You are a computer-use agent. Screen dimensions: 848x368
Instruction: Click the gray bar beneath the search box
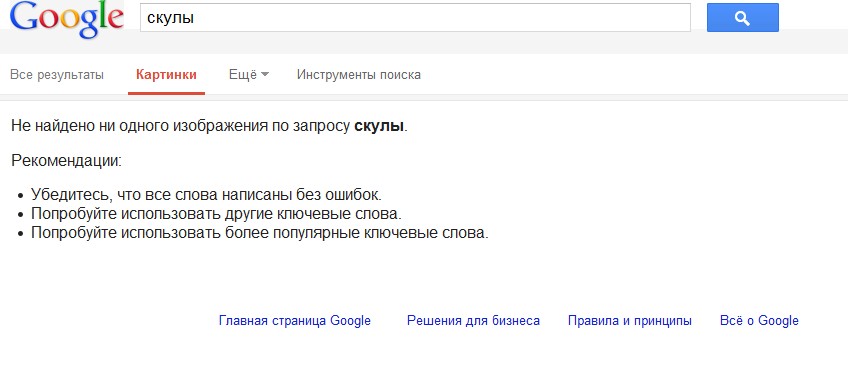click(424, 43)
